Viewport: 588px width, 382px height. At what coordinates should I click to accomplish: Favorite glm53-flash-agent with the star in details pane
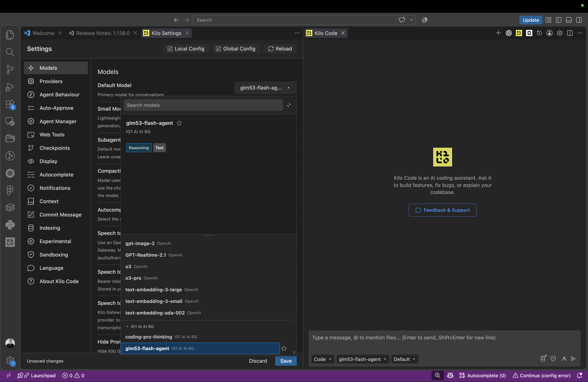[179, 123]
